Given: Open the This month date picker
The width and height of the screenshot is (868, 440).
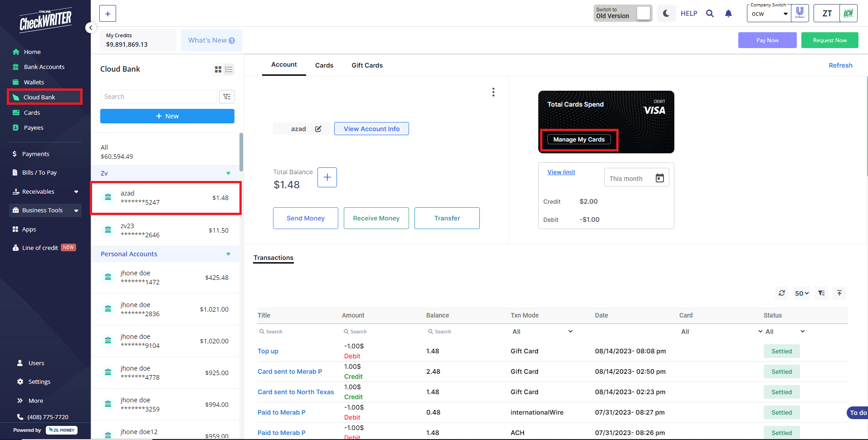Looking at the screenshot, I should point(636,177).
